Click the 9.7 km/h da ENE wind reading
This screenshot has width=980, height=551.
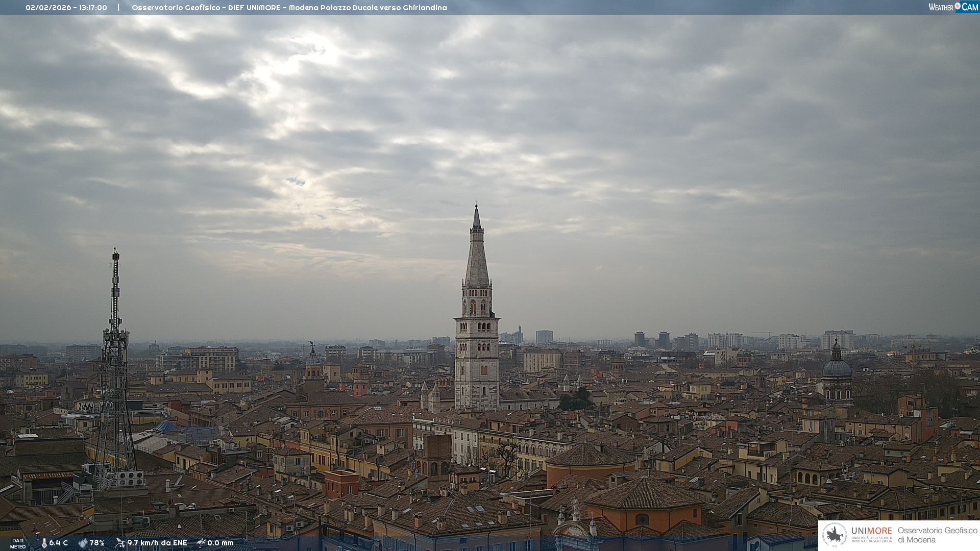coord(157,543)
